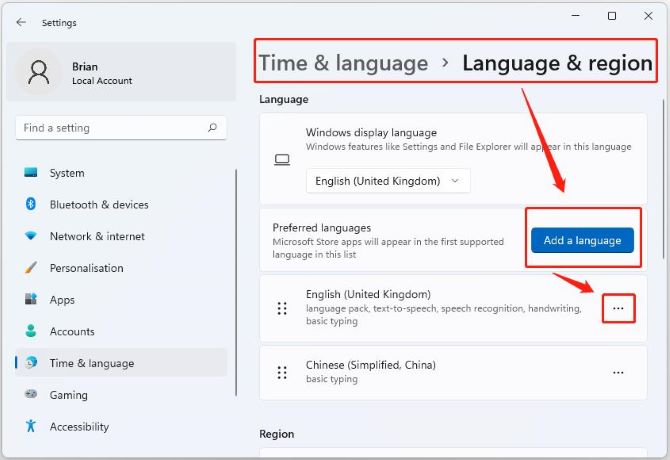The image size is (670, 460).
Task: Grab the drag handle of English (United Kingdom)
Action: pos(282,308)
